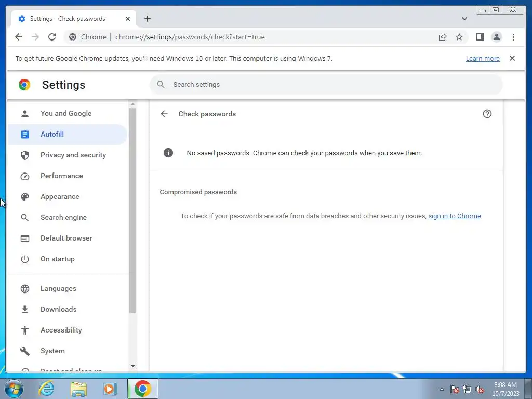Show hidden tray icons arrow
The image size is (532, 399).
pyautogui.click(x=442, y=389)
